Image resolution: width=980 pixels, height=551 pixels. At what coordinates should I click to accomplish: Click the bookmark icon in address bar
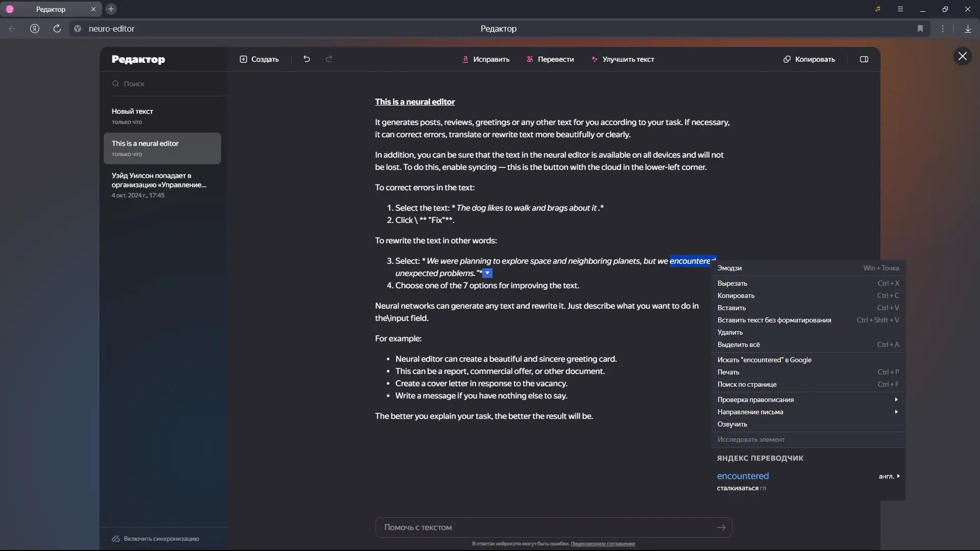(920, 29)
